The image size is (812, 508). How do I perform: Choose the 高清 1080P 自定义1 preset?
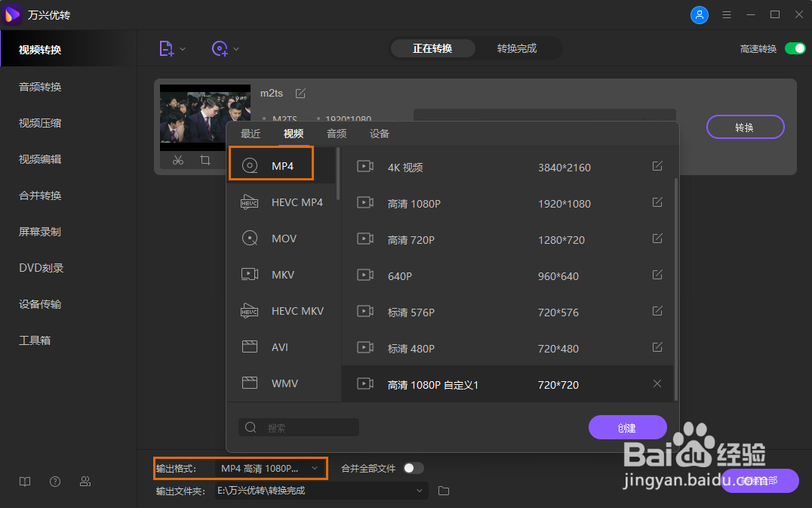click(x=507, y=384)
